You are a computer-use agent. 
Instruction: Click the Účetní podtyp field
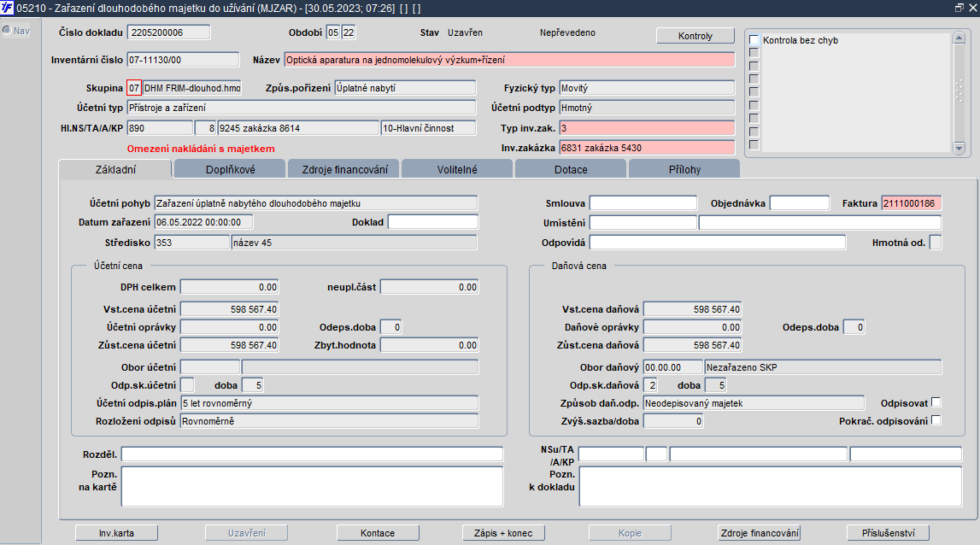(x=647, y=108)
